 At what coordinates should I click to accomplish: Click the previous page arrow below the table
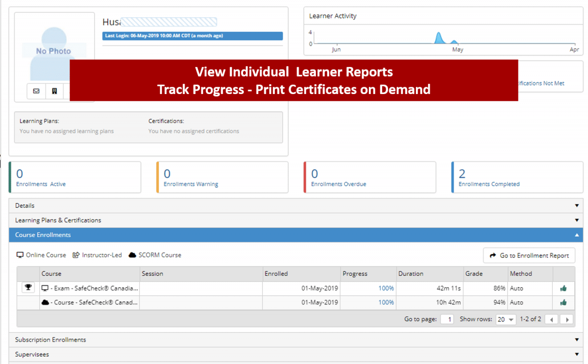pyautogui.click(x=551, y=319)
